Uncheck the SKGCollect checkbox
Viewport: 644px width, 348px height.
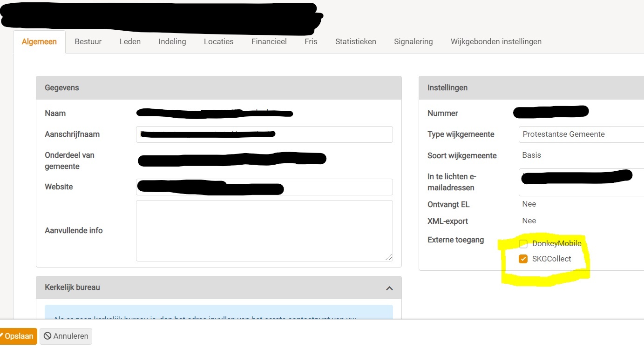pyautogui.click(x=523, y=259)
